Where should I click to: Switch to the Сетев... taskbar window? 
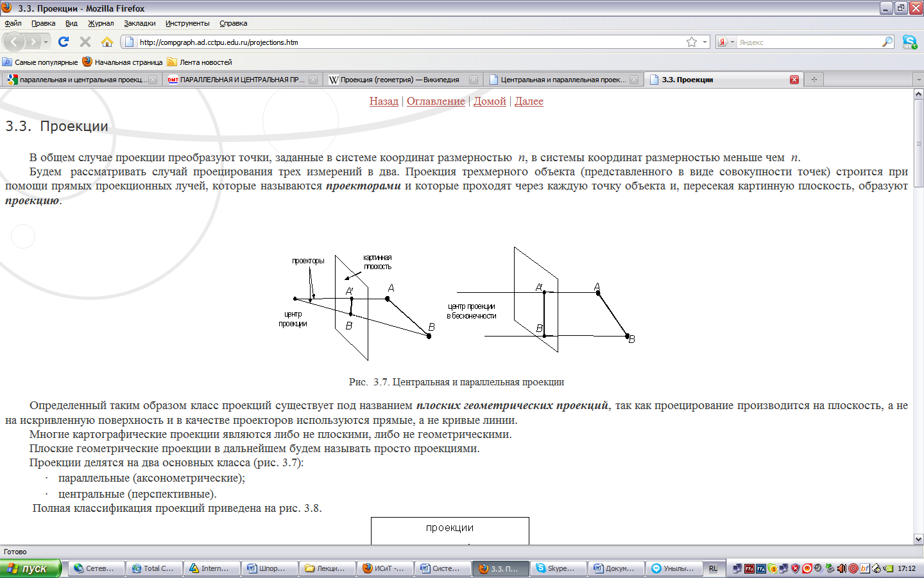pos(96,568)
